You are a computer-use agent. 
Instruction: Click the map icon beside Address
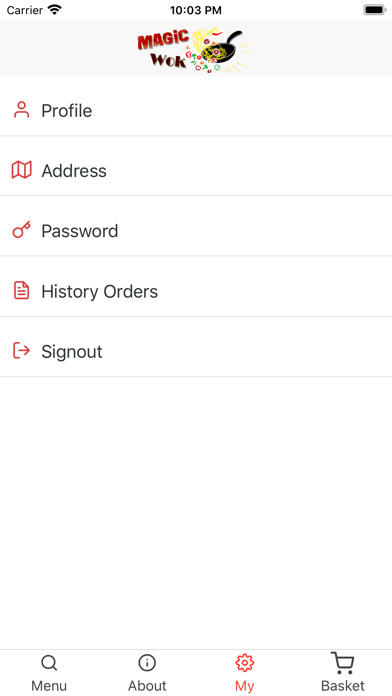21,170
